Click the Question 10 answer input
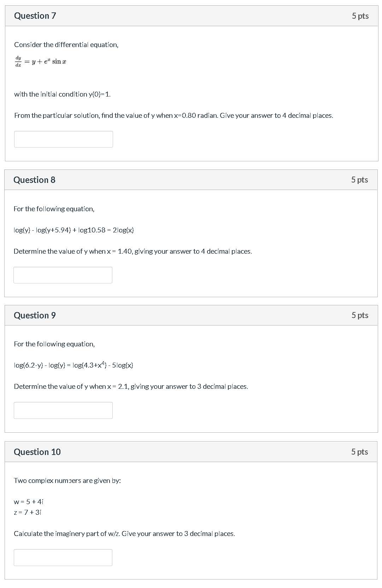This screenshot has width=382, height=588. tap(63, 557)
